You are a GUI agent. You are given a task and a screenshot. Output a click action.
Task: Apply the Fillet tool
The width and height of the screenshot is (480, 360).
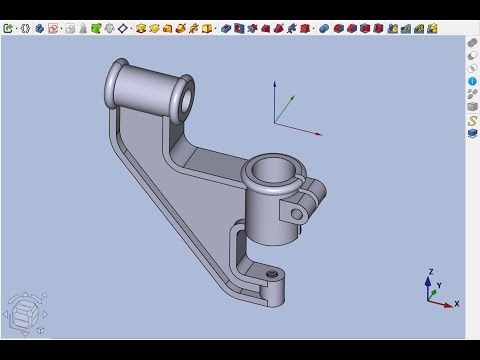pyautogui.click(x=339, y=29)
